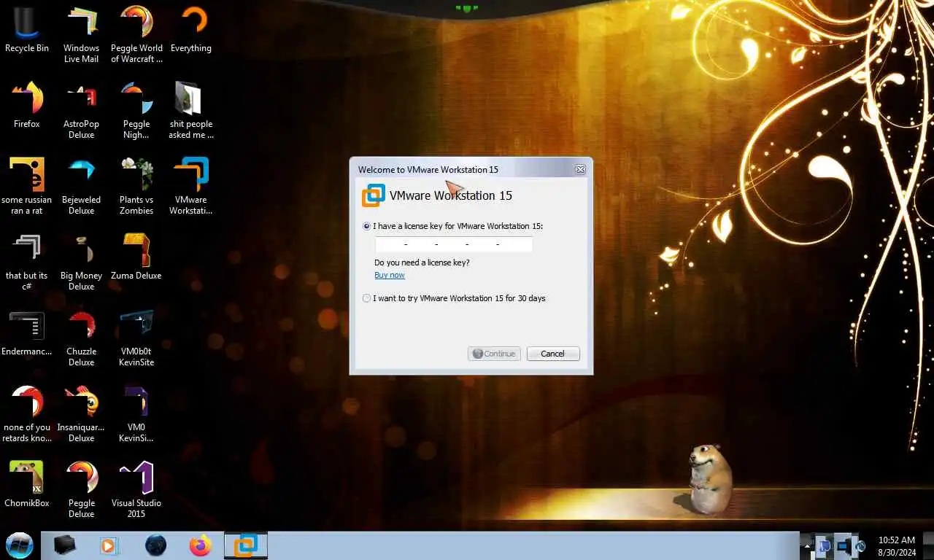Open the 'shit people asked me' folder
Image resolution: width=934 pixels, height=560 pixels.
(191, 111)
